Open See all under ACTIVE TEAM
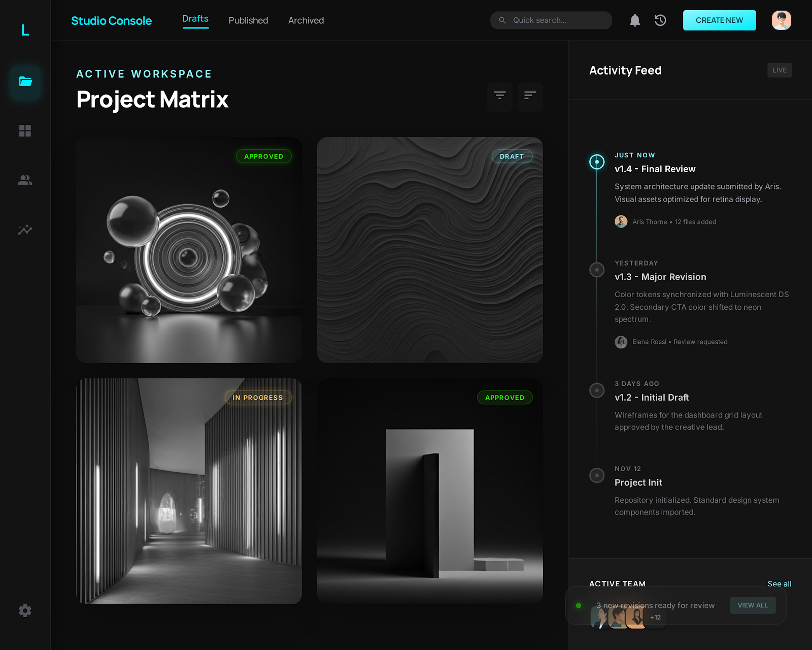812x650 pixels. 779,584
